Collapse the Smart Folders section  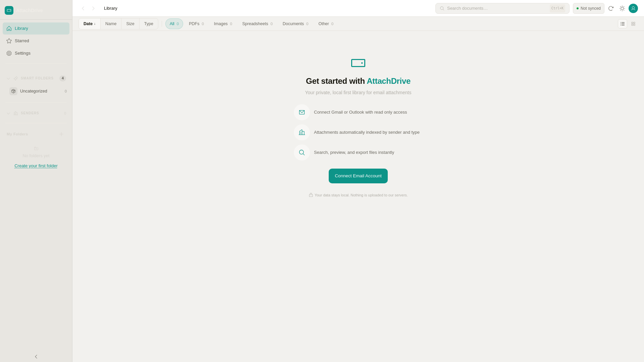point(8,79)
